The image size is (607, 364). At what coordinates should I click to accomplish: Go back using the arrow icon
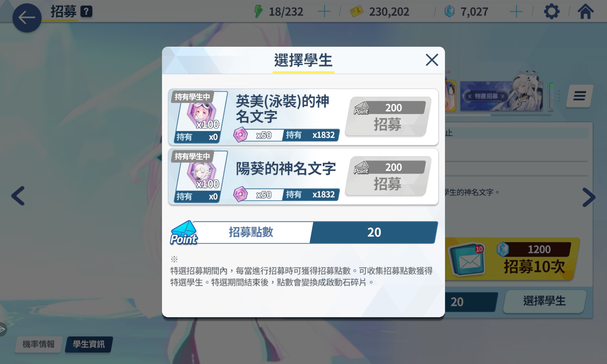click(27, 18)
